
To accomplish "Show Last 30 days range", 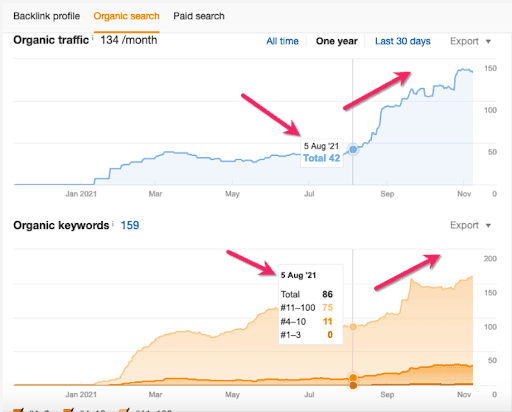I will click(x=403, y=41).
